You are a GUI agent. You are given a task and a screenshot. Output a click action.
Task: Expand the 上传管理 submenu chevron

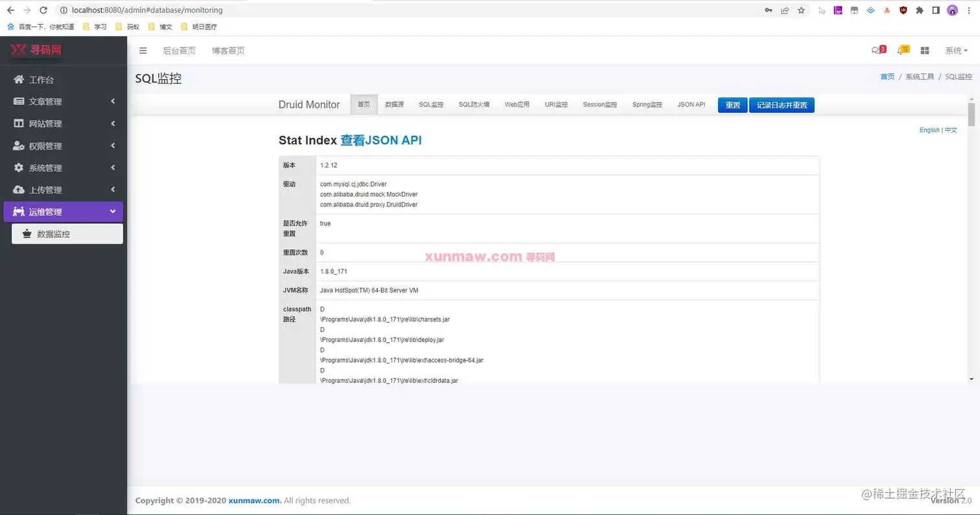(x=113, y=189)
